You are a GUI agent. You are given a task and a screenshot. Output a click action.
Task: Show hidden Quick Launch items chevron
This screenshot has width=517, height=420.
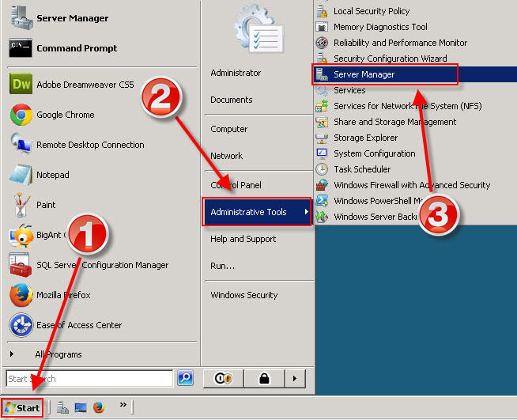click(123, 405)
